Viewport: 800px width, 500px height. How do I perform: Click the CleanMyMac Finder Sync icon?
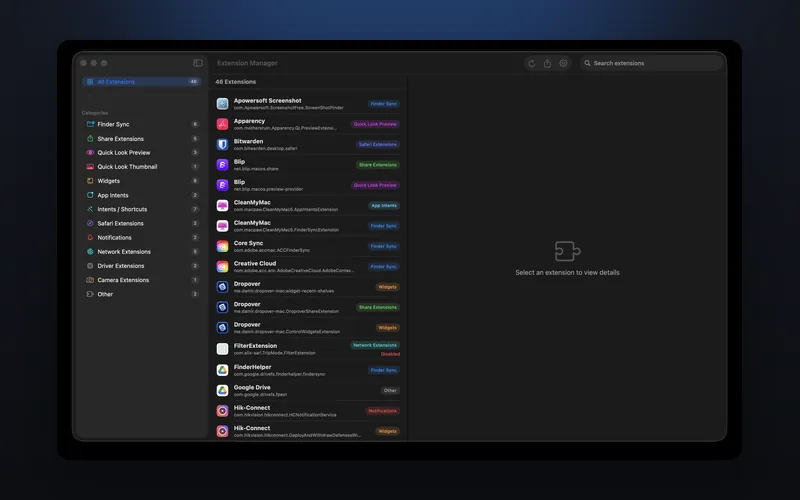pyautogui.click(x=222, y=226)
